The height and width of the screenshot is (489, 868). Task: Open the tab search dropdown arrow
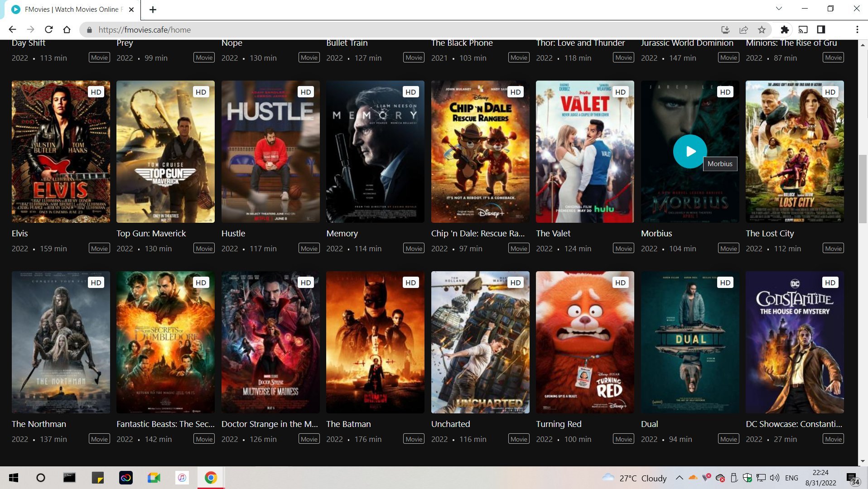[779, 9]
